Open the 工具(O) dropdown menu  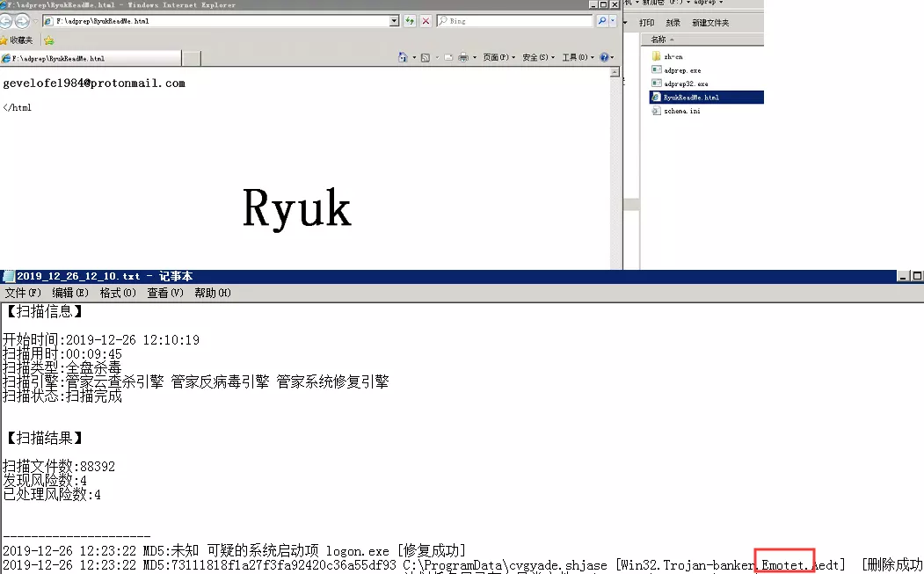576,57
